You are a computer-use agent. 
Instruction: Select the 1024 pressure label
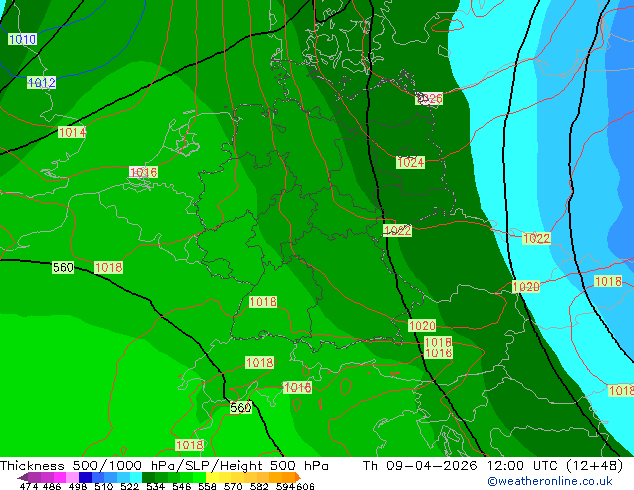tap(410, 162)
